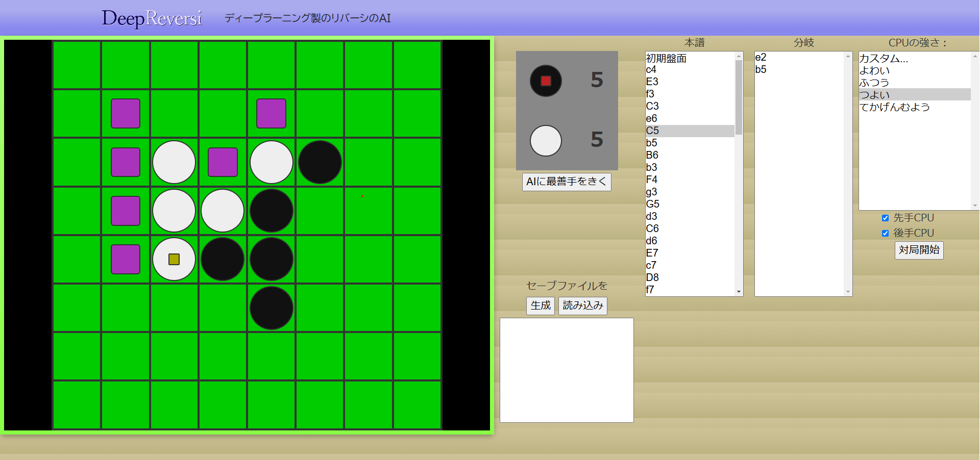Place a stone on the purple marker at b2

[126, 113]
